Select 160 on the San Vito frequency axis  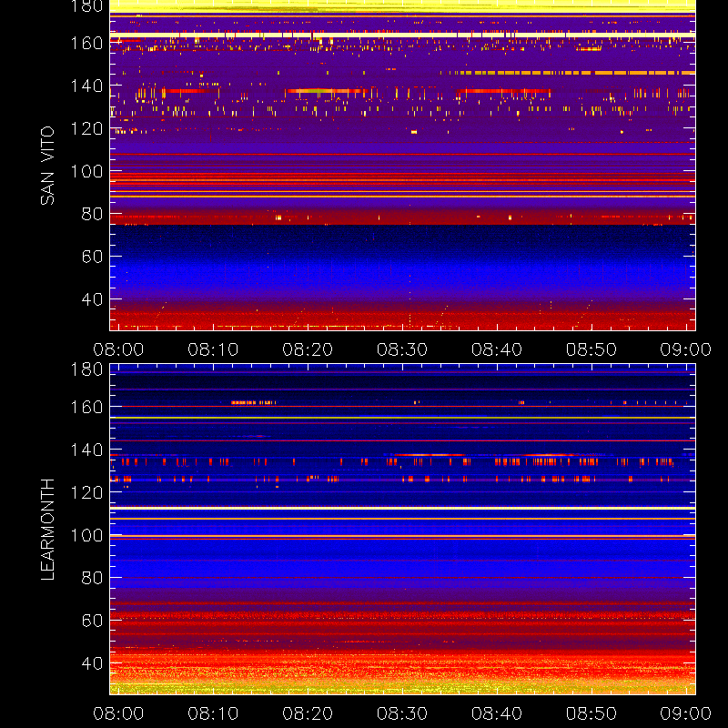[86, 43]
